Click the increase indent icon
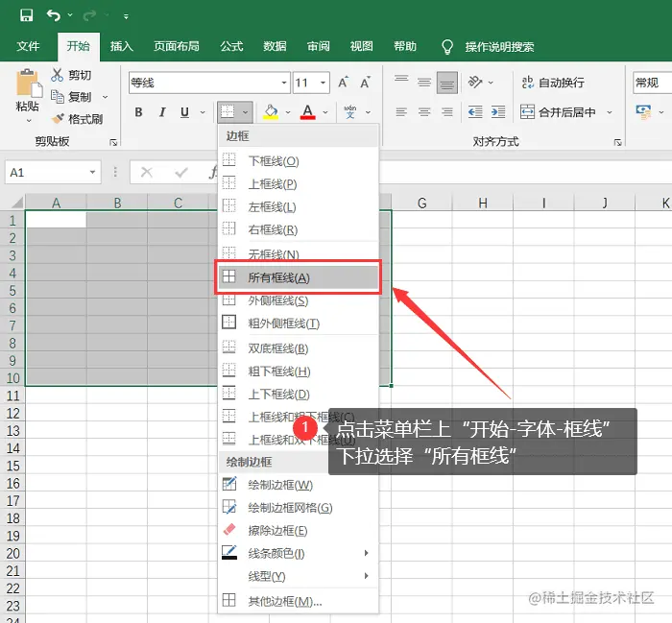Screen dimensions: 672x623 coord(497,112)
